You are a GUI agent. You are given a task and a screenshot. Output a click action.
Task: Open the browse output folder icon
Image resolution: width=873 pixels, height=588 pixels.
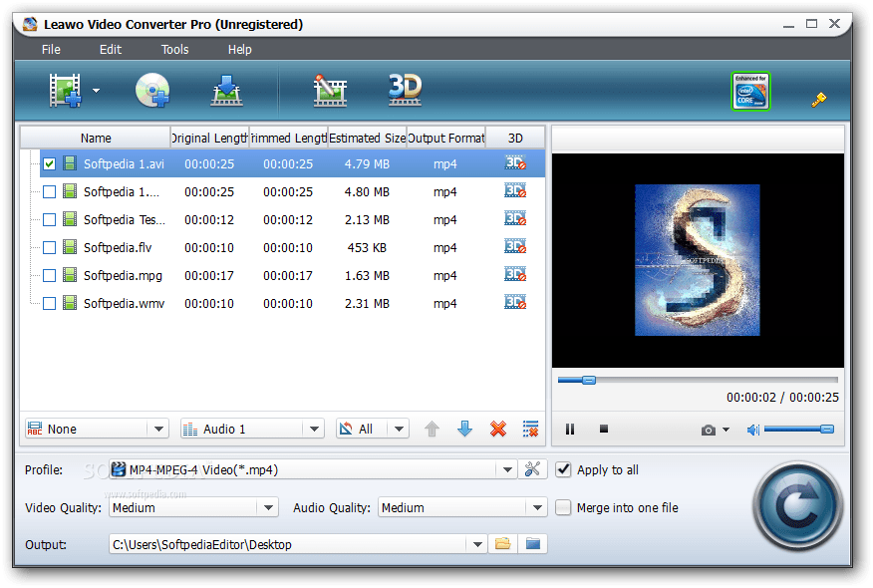[502, 543]
